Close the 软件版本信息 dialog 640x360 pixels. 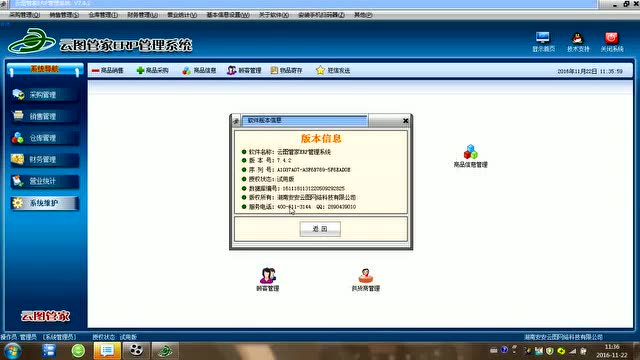tap(405, 120)
